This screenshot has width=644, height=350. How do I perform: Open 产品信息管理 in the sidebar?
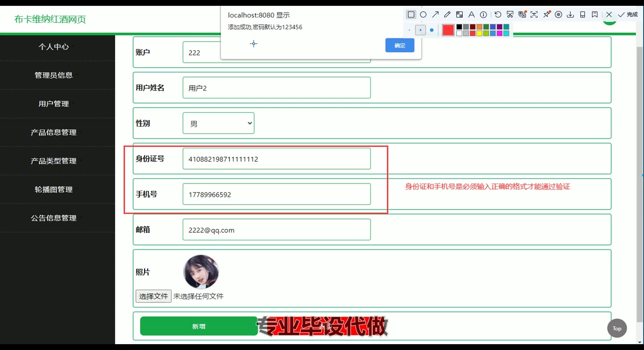click(x=54, y=132)
